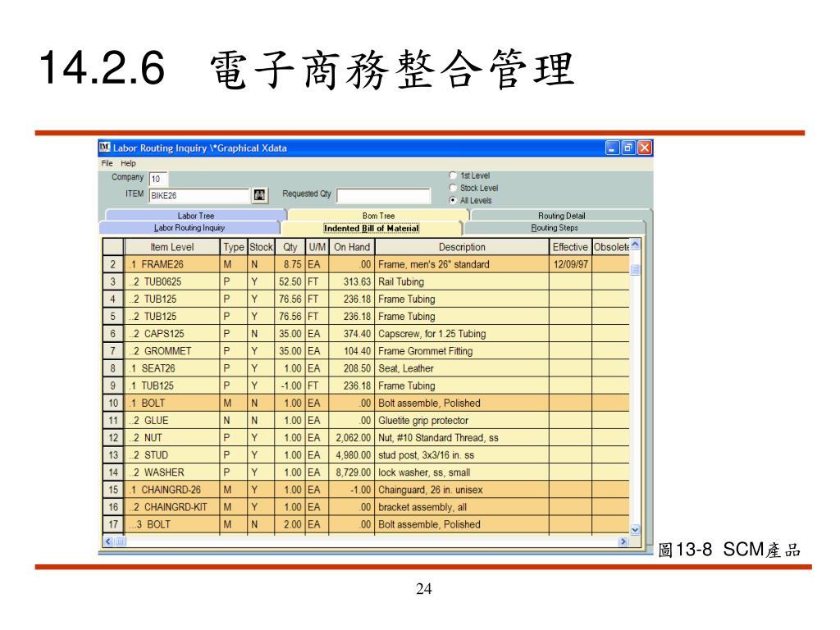The width and height of the screenshot is (840, 630).
Task: Open the Routing Steps tab
Action: 554,228
